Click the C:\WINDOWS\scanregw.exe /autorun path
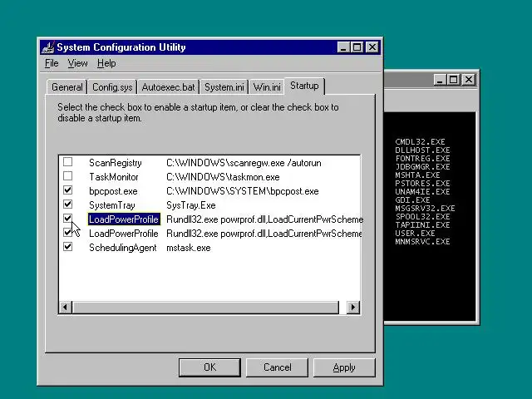The width and height of the screenshot is (532, 399). pos(244,163)
